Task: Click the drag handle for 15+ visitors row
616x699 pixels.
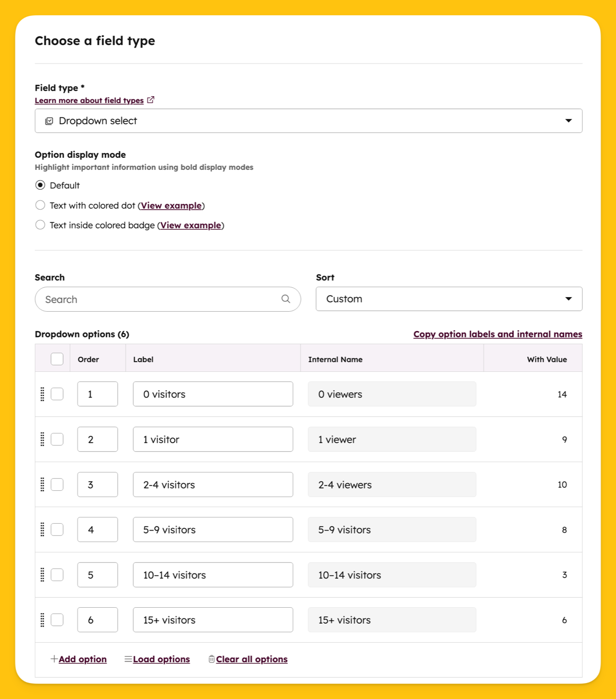Action: [x=42, y=620]
